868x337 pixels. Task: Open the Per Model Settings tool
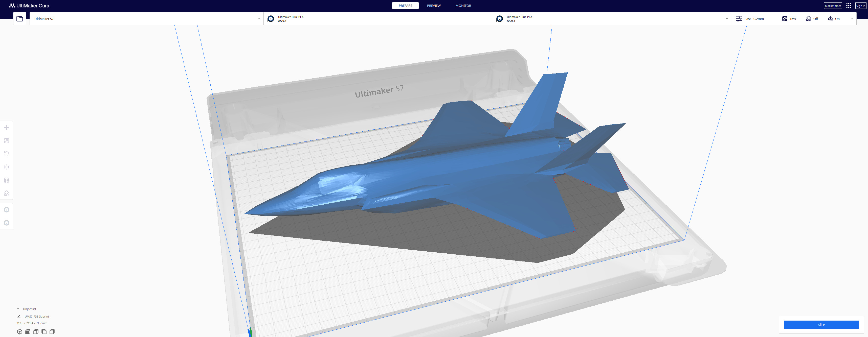tap(6, 180)
